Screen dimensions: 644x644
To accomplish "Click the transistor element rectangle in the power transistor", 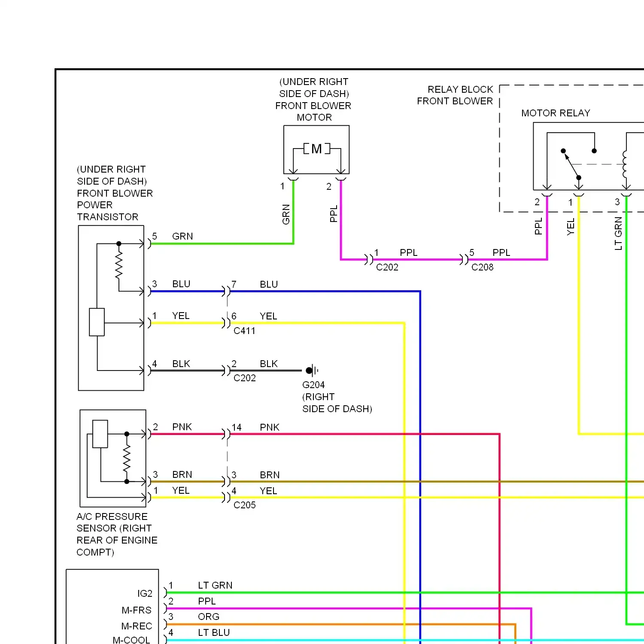I will point(97,322).
